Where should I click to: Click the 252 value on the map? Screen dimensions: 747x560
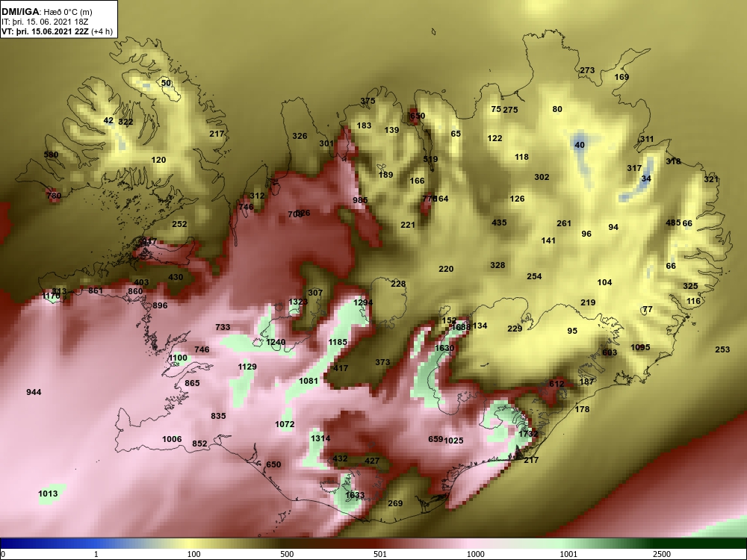point(179,224)
